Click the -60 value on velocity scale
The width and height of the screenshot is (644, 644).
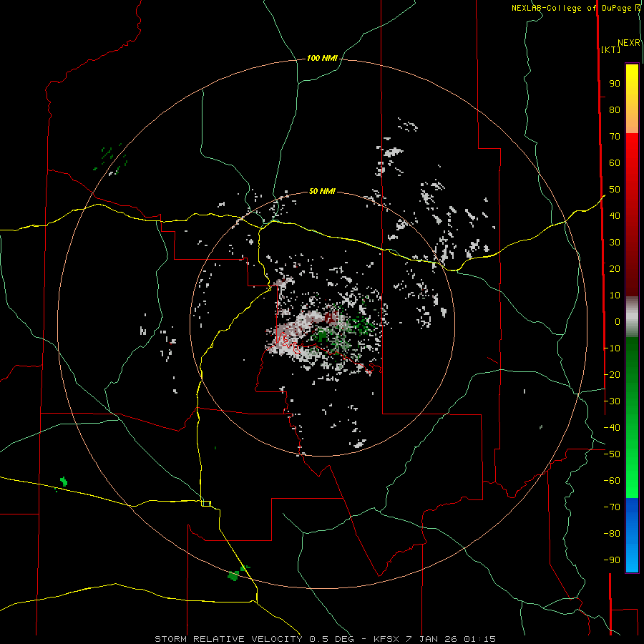click(x=612, y=481)
